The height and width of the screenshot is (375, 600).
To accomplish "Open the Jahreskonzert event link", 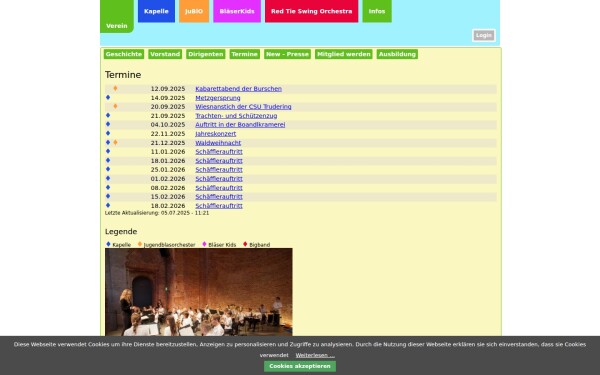I will (x=215, y=134).
